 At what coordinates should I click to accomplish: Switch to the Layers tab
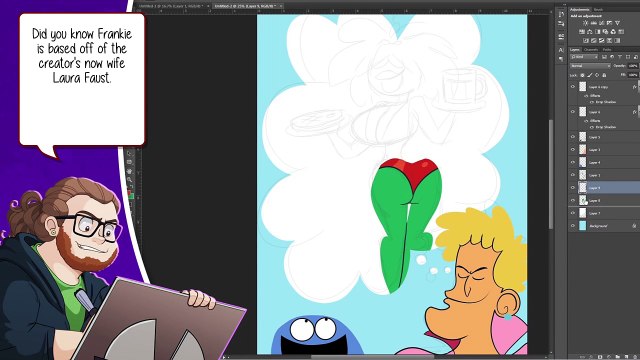pyautogui.click(x=575, y=50)
